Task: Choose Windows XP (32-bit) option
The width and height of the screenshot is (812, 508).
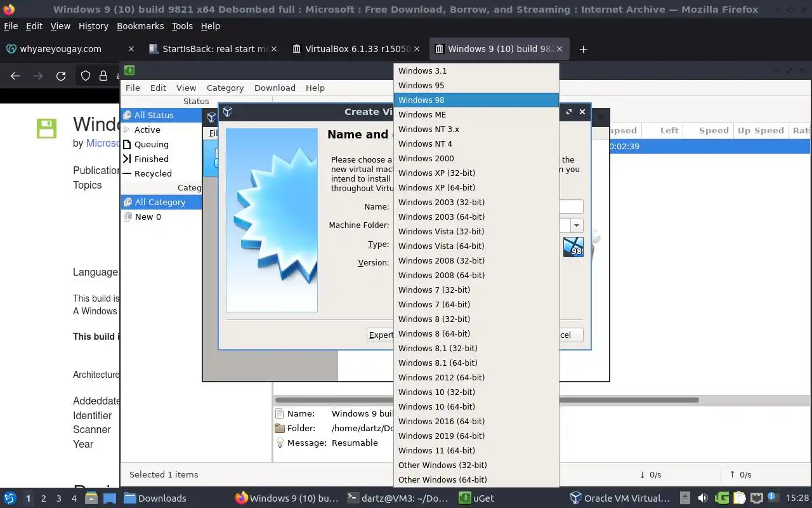Action: (476, 173)
